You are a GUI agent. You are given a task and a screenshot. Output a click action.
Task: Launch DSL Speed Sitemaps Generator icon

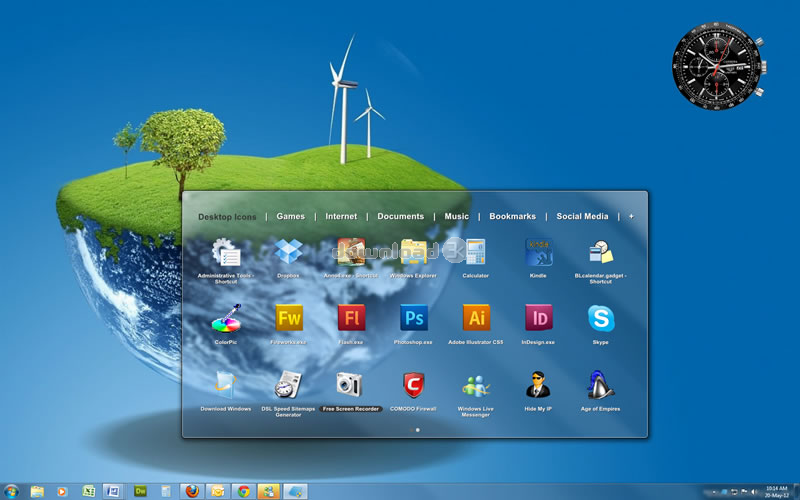pyautogui.click(x=288, y=385)
